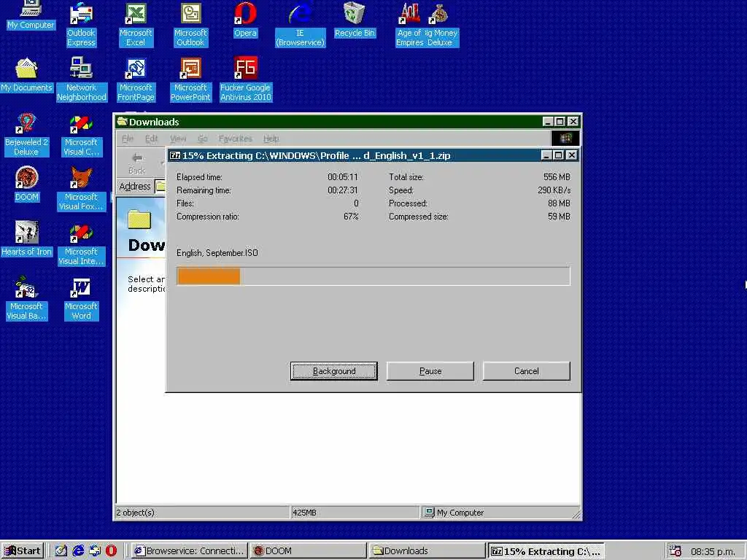Click 15% Extracting taskbar button
This screenshot has width=747, height=560.
coord(546,551)
